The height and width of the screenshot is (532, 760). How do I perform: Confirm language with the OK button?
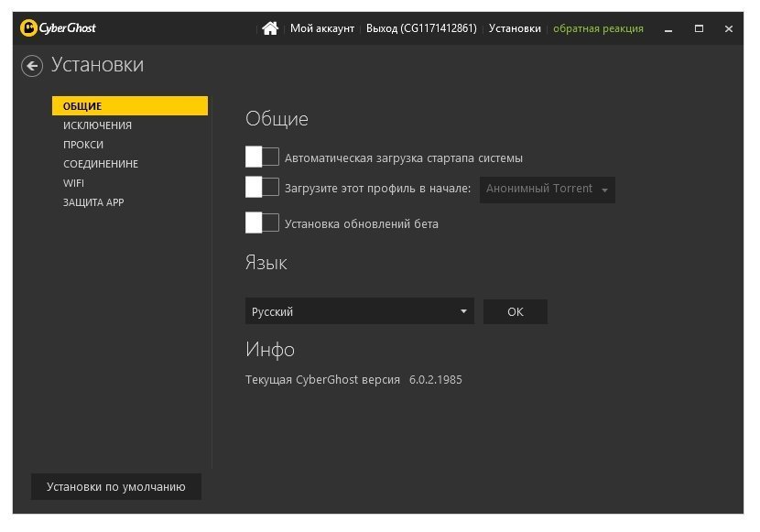pos(516,311)
